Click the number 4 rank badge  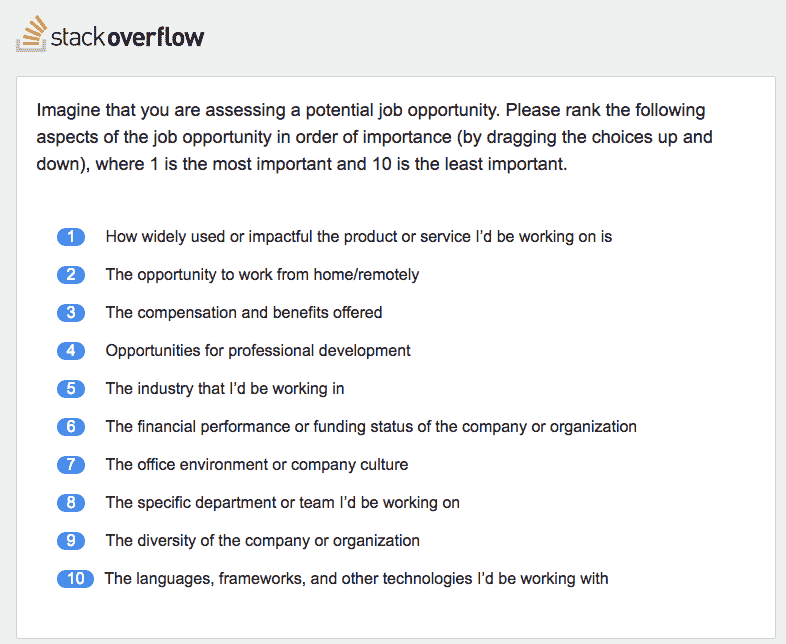71,351
